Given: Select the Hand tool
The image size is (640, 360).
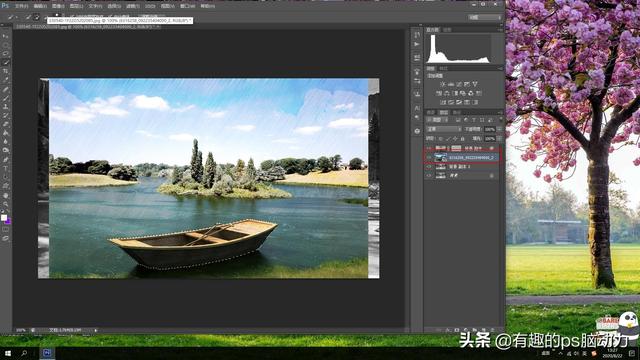Looking at the screenshot, I should [5, 195].
